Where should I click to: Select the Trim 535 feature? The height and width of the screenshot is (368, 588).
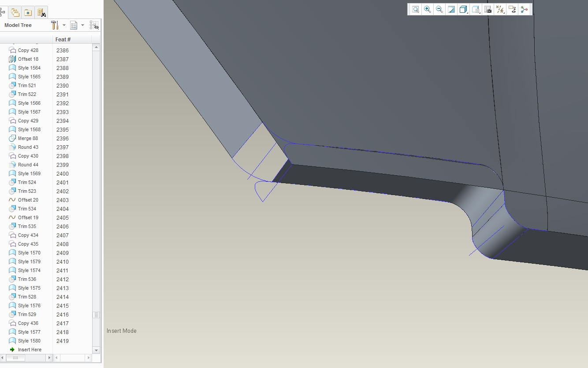(x=27, y=226)
